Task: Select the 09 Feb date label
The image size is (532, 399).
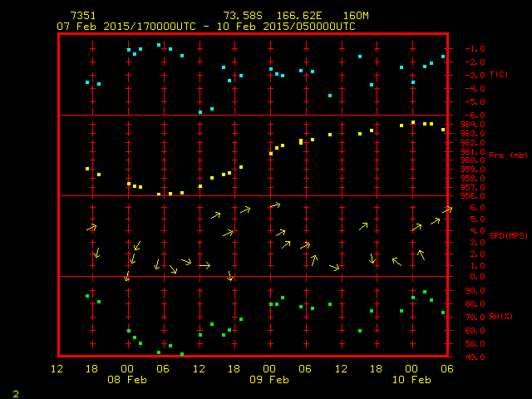Action: (269, 380)
